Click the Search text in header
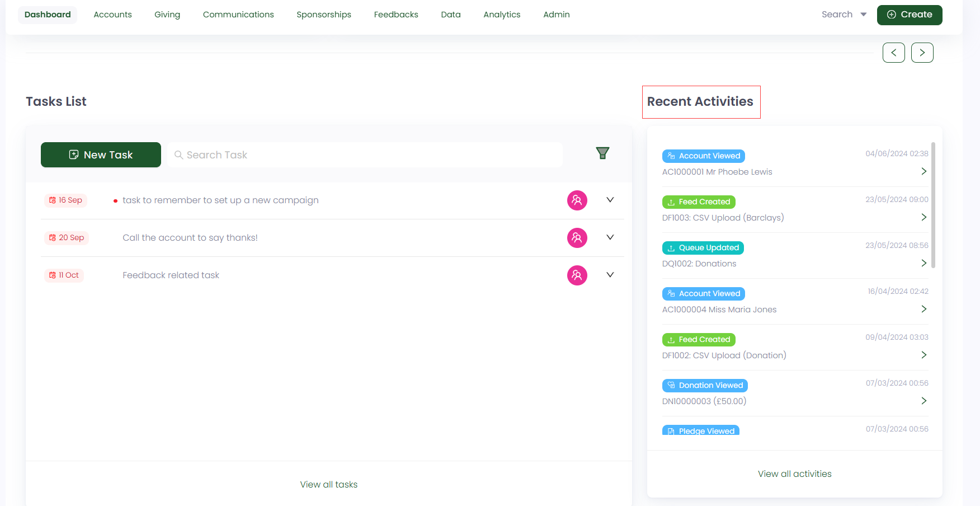Image resolution: width=980 pixels, height=506 pixels. coord(837,15)
